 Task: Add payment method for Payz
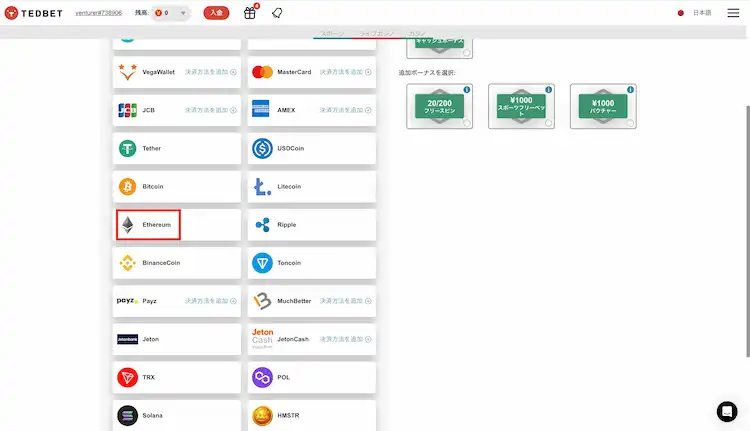point(210,301)
